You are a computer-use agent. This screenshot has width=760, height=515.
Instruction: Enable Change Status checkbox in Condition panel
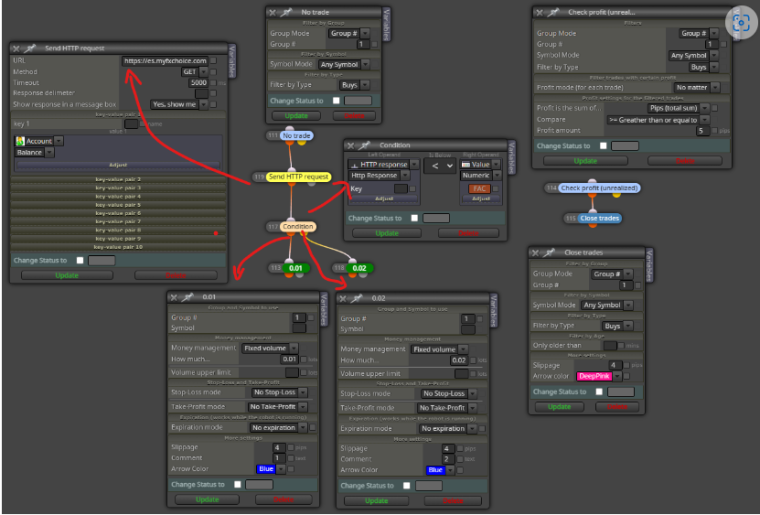(414, 218)
